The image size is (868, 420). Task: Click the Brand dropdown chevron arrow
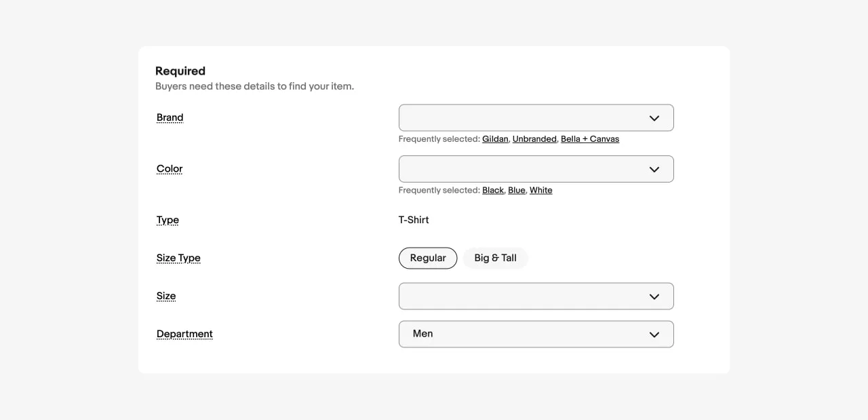click(654, 118)
